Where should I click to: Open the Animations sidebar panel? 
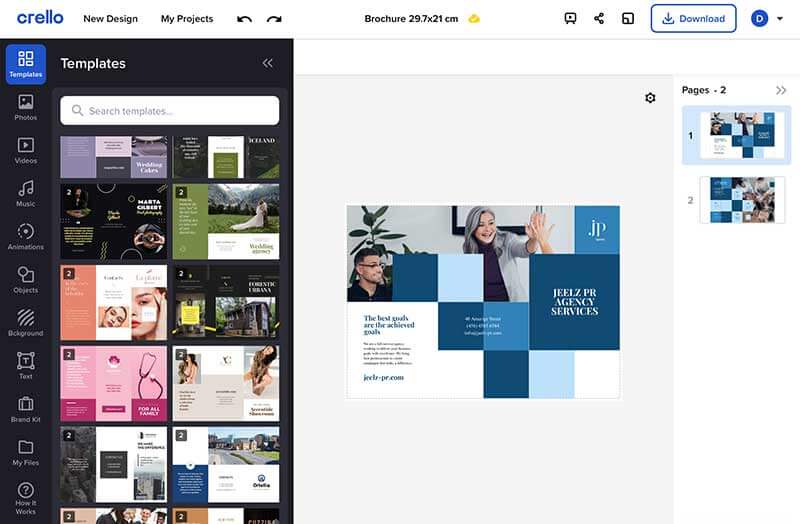26,237
